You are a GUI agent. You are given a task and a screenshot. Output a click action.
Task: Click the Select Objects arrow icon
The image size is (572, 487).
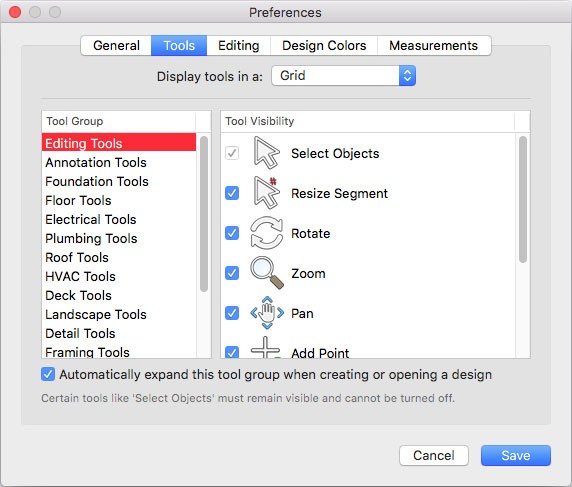267,153
